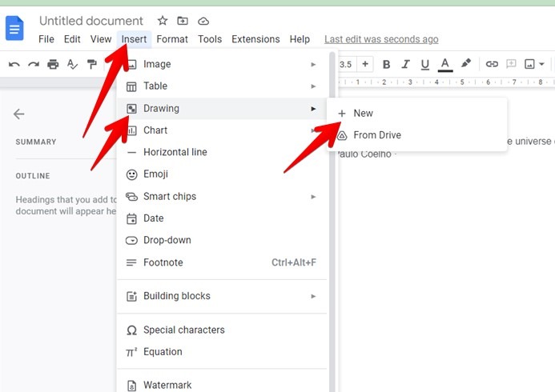Star the Untitled document
The width and height of the screenshot is (555, 392).
point(163,21)
